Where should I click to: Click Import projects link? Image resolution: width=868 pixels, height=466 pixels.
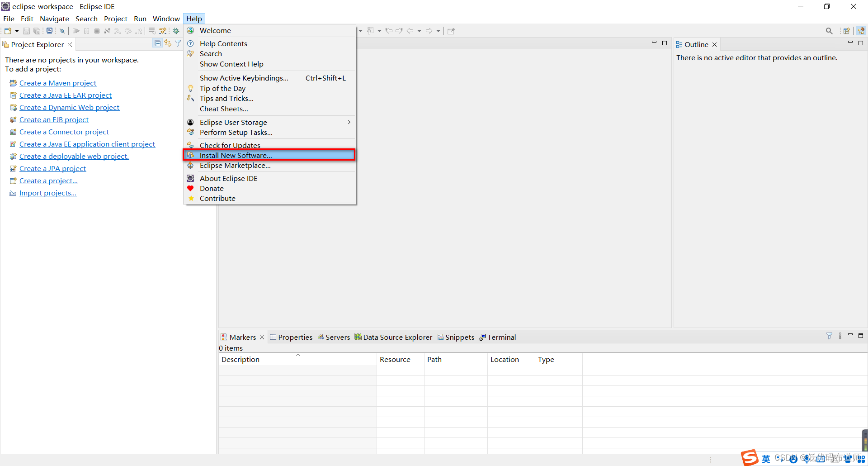[48, 193]
